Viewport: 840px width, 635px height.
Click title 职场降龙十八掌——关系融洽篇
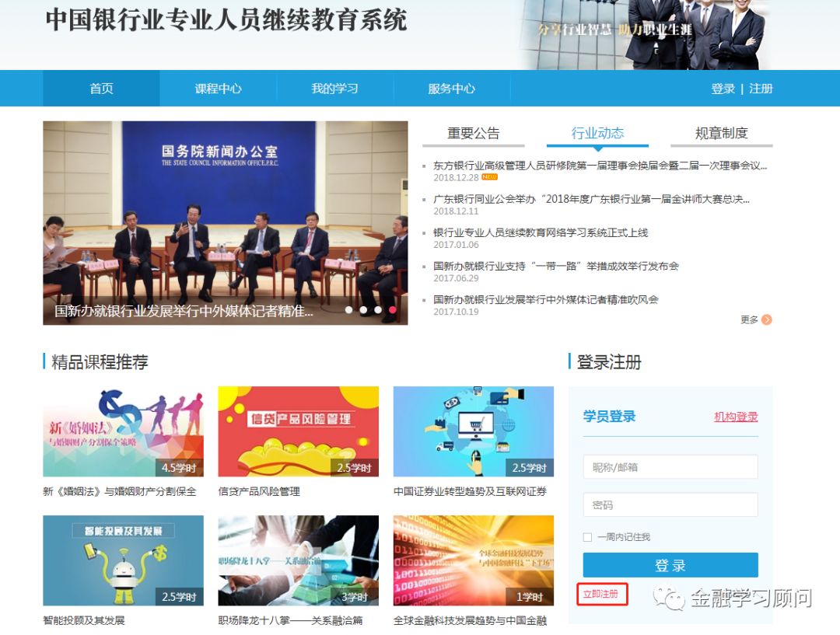[x=290, y=620]
